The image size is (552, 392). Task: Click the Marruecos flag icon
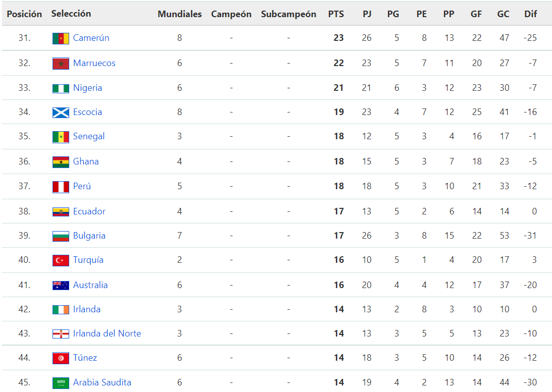(61, 64)
